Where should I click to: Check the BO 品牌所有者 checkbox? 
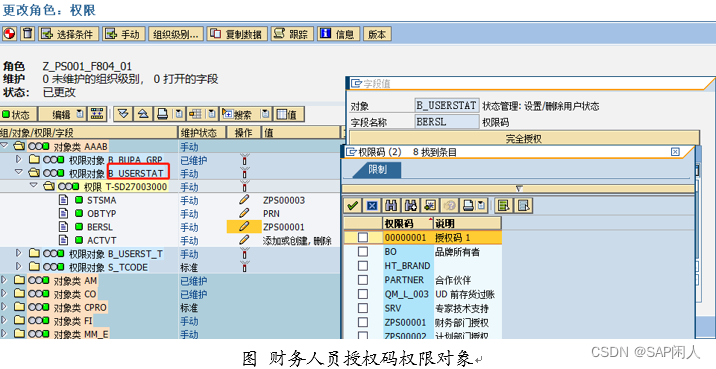tap(363, 252)
